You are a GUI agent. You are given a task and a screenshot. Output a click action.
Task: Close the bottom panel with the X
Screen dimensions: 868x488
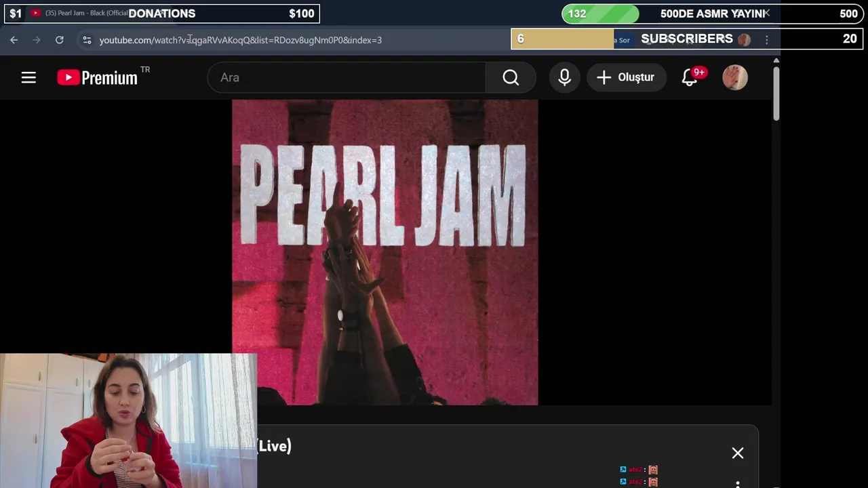[738, 453]
